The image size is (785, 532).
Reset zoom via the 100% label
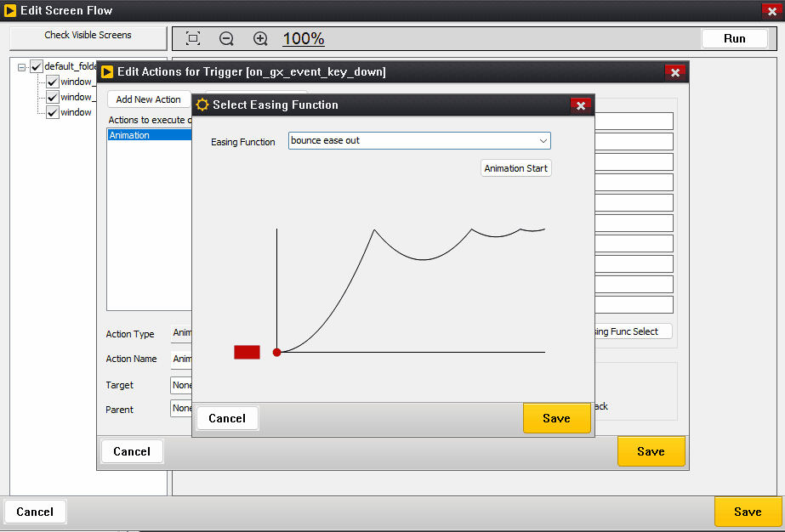[x=304, y=38]
